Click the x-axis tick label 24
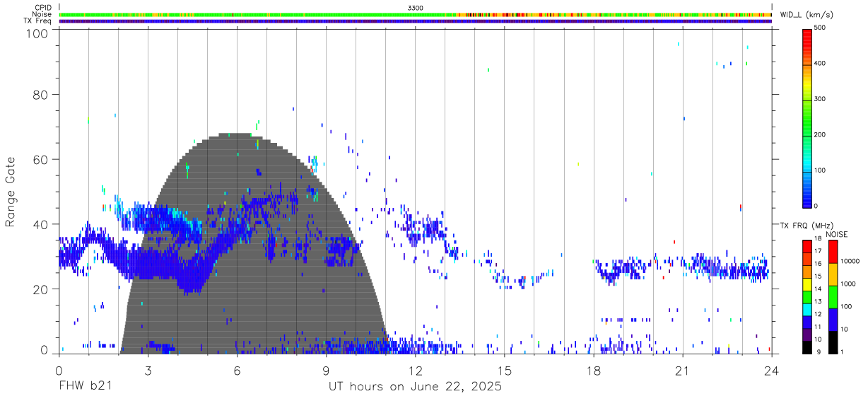The width and height of the screenshot is (868, 401). pyautogui.click(x=772, y=370)
